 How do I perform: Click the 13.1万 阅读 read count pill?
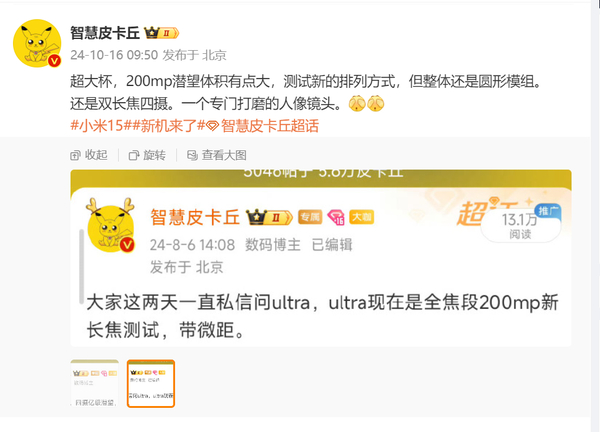click(x=520, y=227)
